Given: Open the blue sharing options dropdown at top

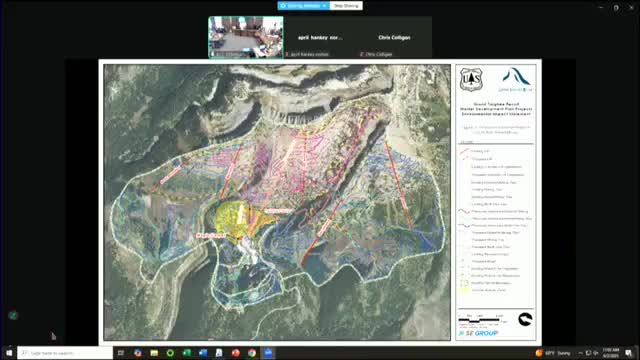Looking at the screenshot, I should [x=304, y=6].
